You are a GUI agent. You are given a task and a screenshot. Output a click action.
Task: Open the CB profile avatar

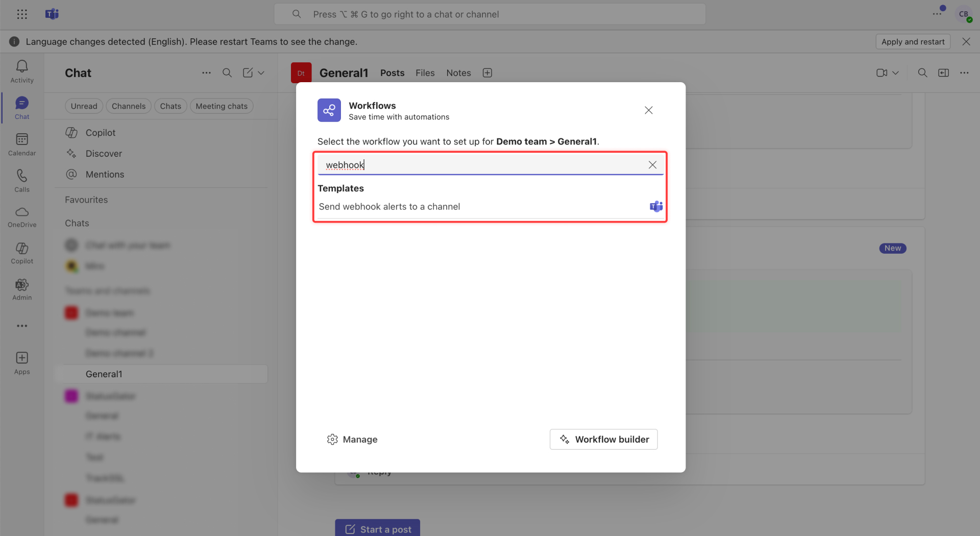(964, 14)
